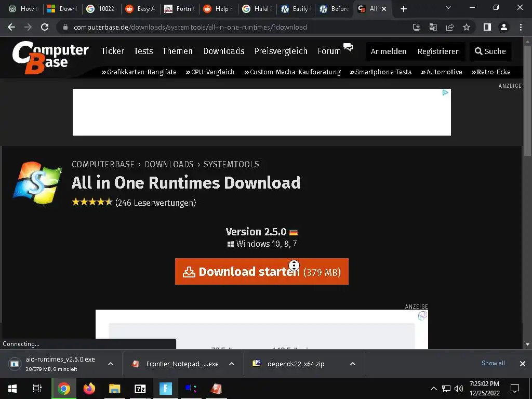Screen dimensions: 532x399
Task: Click the taskbar clock showing 7:25:02 PM
Action: pyautogui.click(x=484, y=389)
